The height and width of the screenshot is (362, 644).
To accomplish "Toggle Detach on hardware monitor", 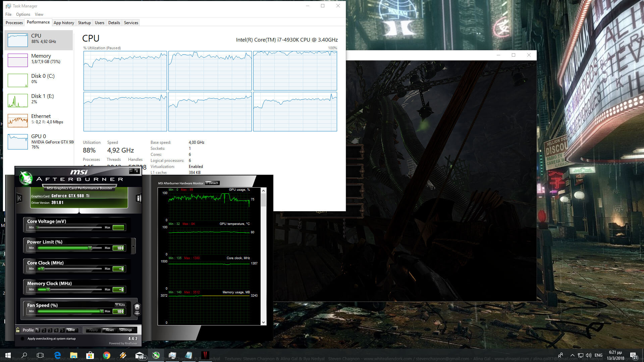I will [212, 183].
